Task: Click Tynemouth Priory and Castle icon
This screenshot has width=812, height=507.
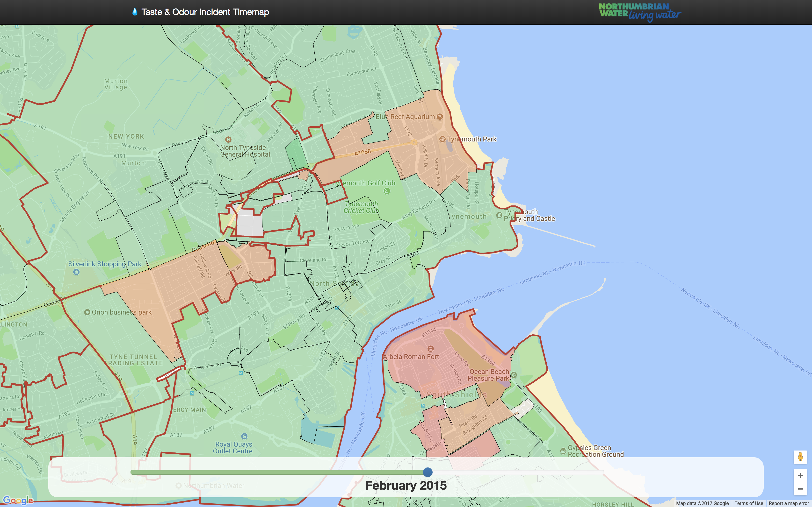Action: 499,215
